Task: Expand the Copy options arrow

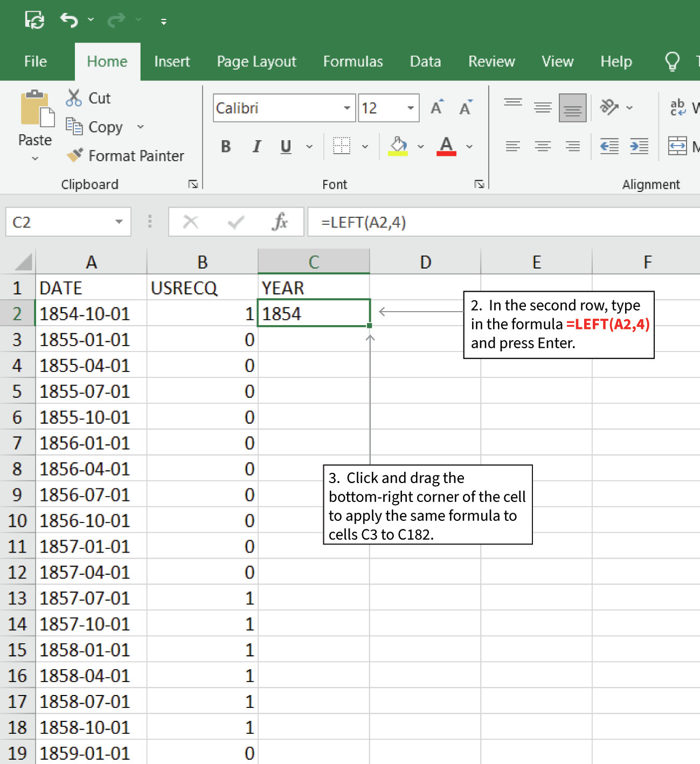Action: click(x=141, y=127)
